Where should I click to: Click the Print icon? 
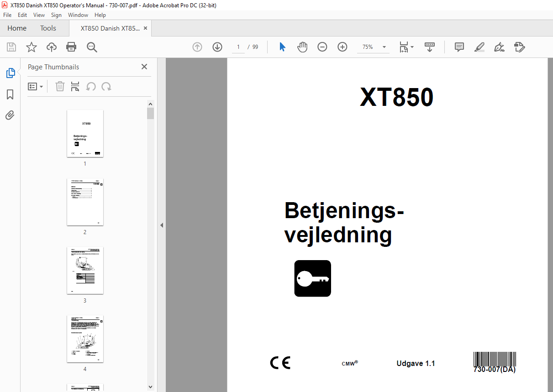coord(71,47)
